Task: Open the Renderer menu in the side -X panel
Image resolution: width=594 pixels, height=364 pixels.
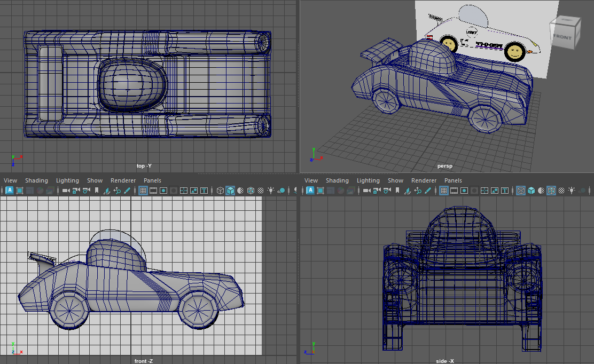Action: pyautogui.click(x=424, y=180)
